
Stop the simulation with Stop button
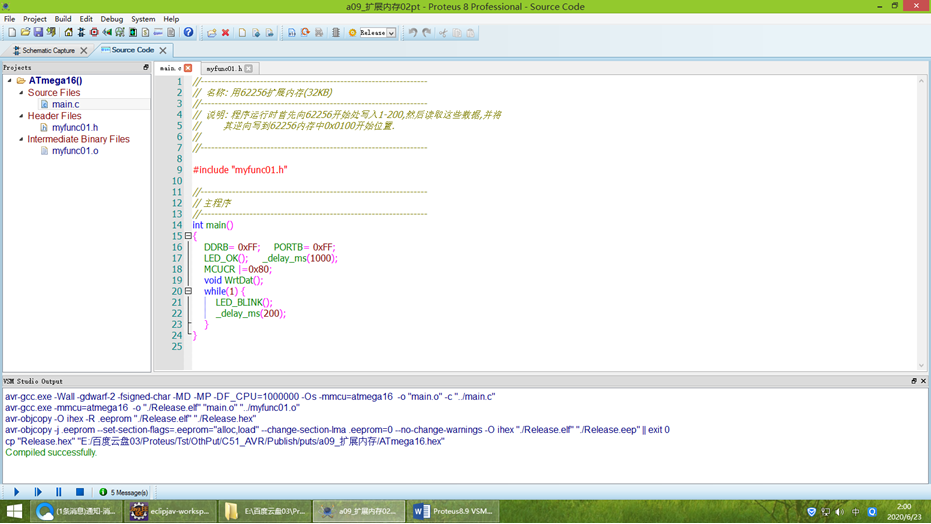point(80,492)
